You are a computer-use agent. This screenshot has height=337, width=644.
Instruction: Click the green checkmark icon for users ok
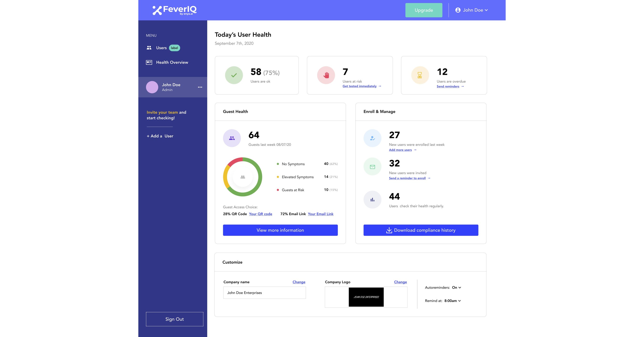[x=234, y=75]
